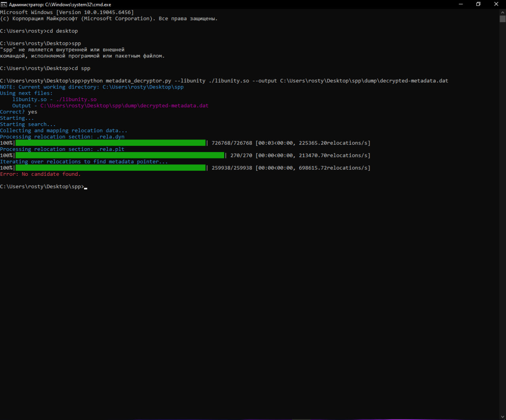Screen dimensions: 506x420
Task: Click the magenta decrypted-metadata.dat output path
Action: click(124, 106)
